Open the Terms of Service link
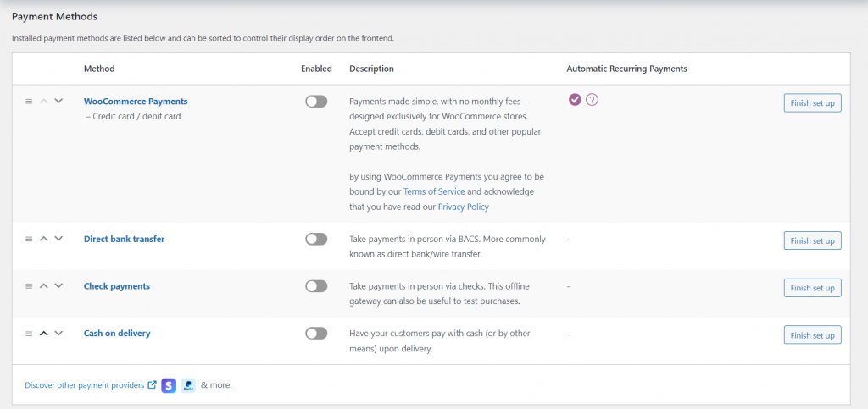This screenshot has width=868, height=409. pos(432,192)
